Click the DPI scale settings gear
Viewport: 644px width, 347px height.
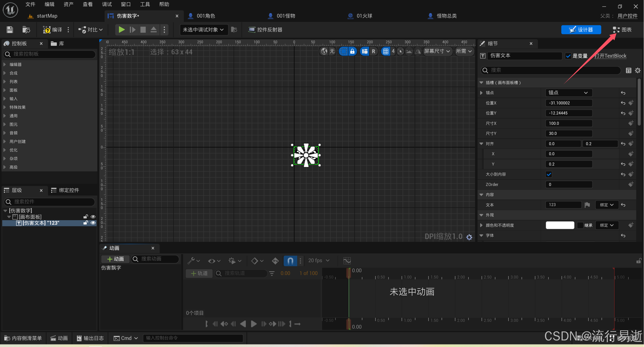click(469, 237)
